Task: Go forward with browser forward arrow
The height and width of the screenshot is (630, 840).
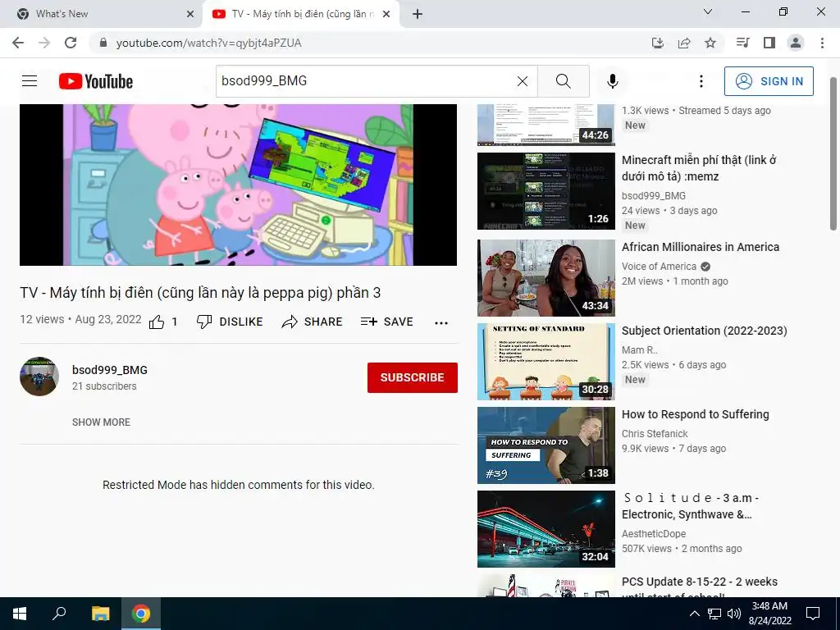Action: click(x=44, y=43)
